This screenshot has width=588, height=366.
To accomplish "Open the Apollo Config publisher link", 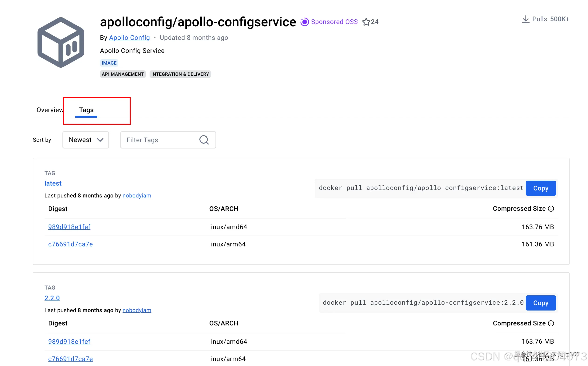I will click(129, 38).
